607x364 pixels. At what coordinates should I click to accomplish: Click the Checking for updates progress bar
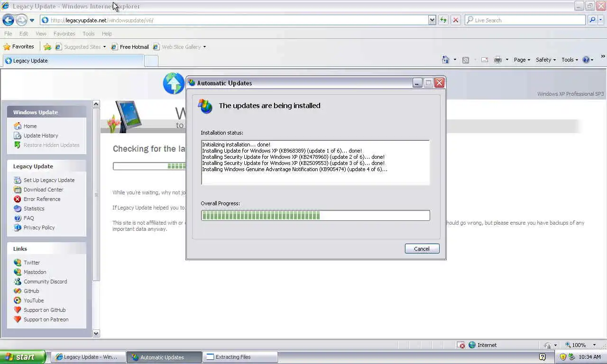(x=149, y=166)
